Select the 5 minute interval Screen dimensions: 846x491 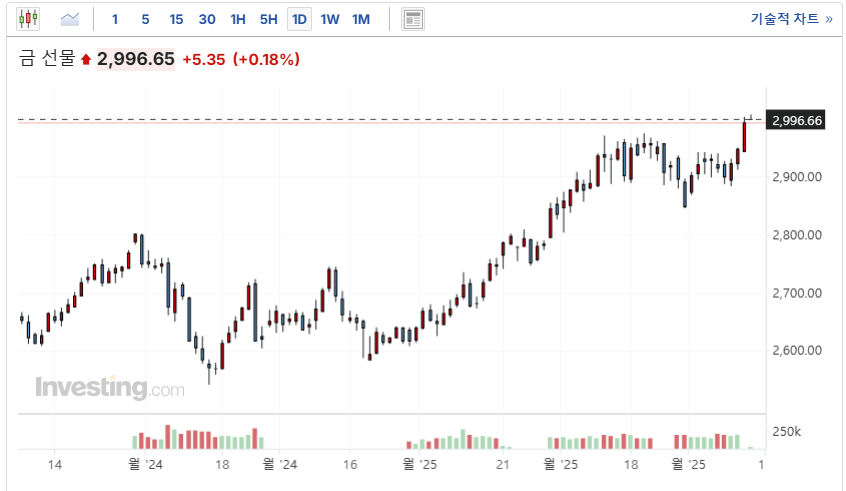coord(145,19)
